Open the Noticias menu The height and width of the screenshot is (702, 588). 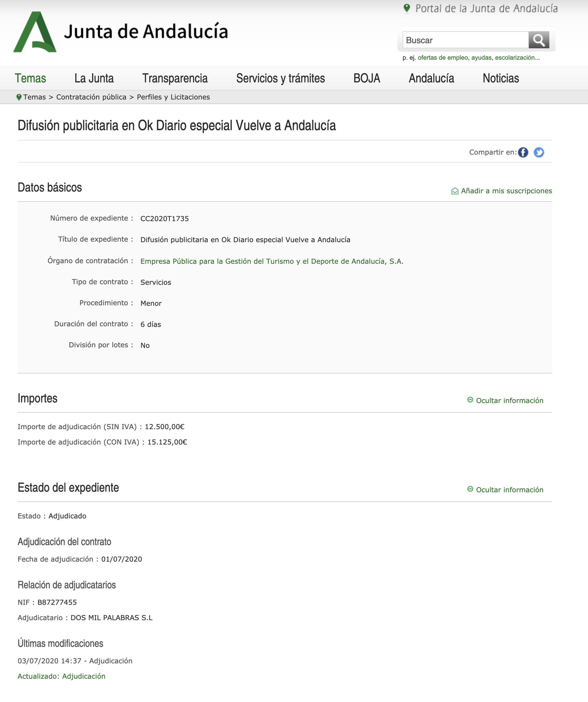click(501, 78)
